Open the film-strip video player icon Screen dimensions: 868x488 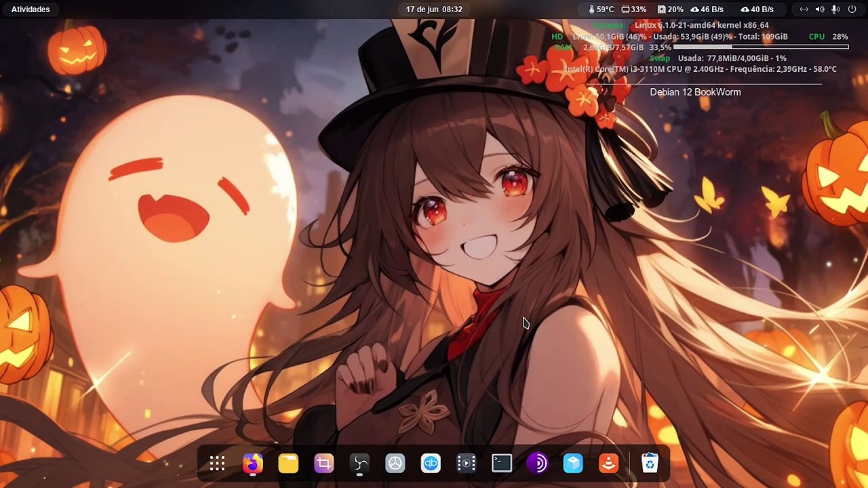click(x=467, y=464)
